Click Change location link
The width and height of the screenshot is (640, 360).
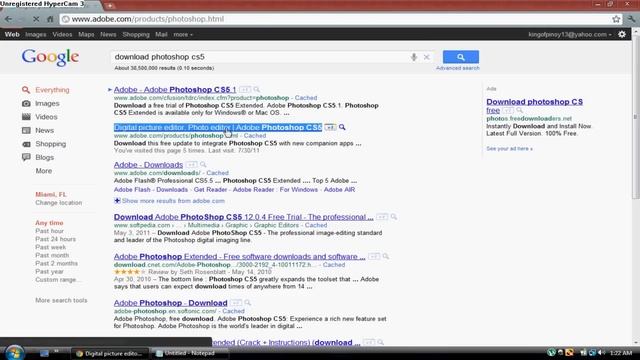pyautogui.click(x=58, y=202)
